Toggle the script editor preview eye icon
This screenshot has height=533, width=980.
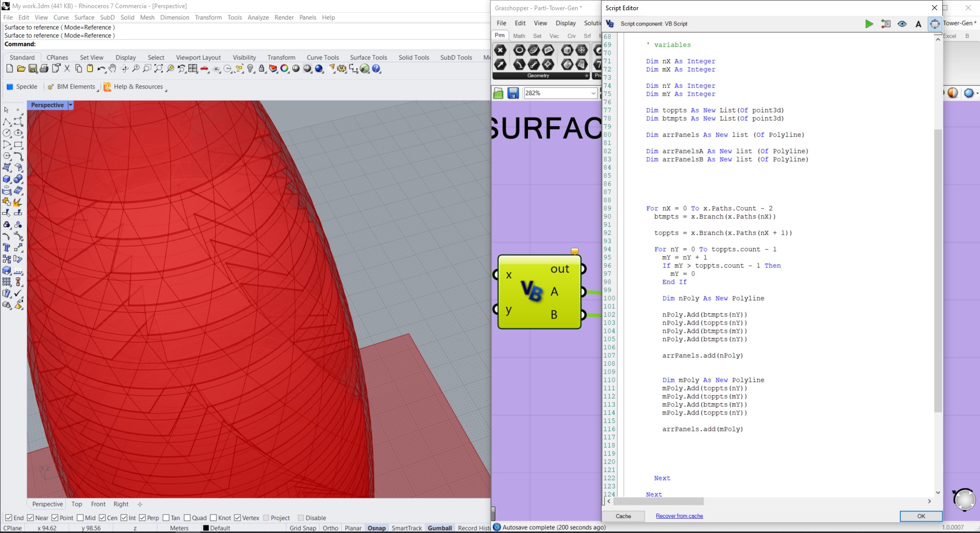(x=902, y=24)
